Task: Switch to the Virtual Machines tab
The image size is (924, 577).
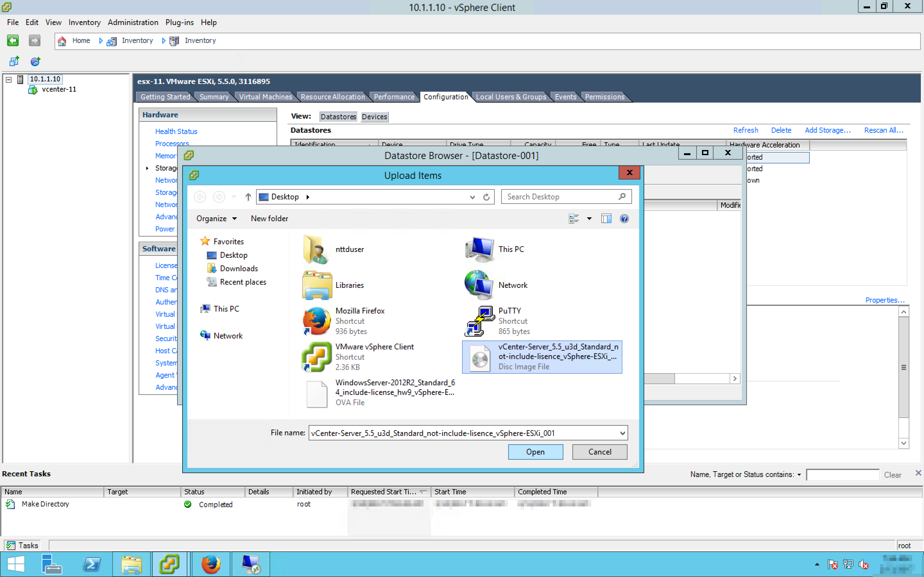Action: (x=265, y=97)
